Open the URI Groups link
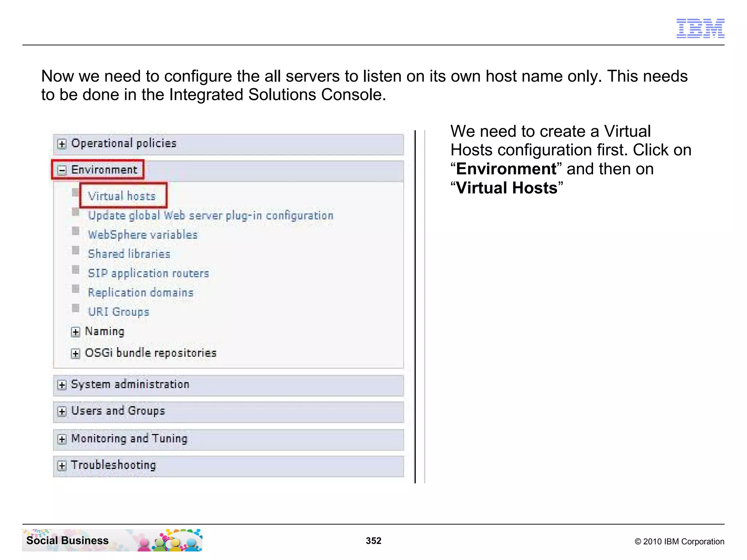 (119, 312)
